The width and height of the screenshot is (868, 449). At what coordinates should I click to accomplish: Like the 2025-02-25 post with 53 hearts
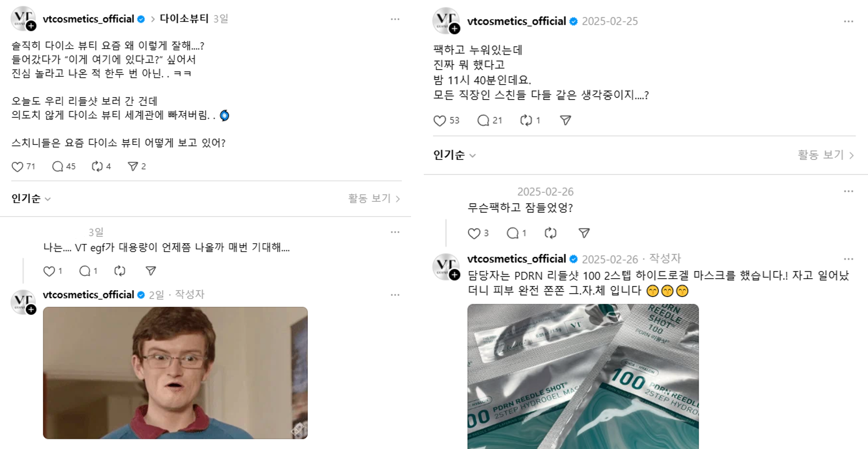point(440,120)
